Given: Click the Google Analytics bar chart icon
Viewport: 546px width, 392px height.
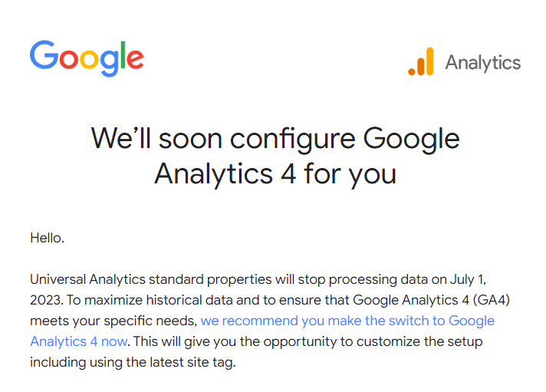Looking at the screenshot, I should click(x=420, y=62).
